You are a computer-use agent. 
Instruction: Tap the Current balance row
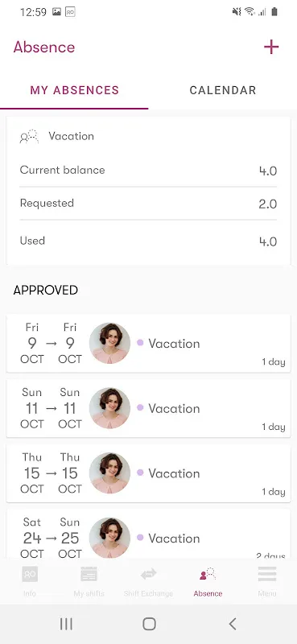click(x=148, y=171)
